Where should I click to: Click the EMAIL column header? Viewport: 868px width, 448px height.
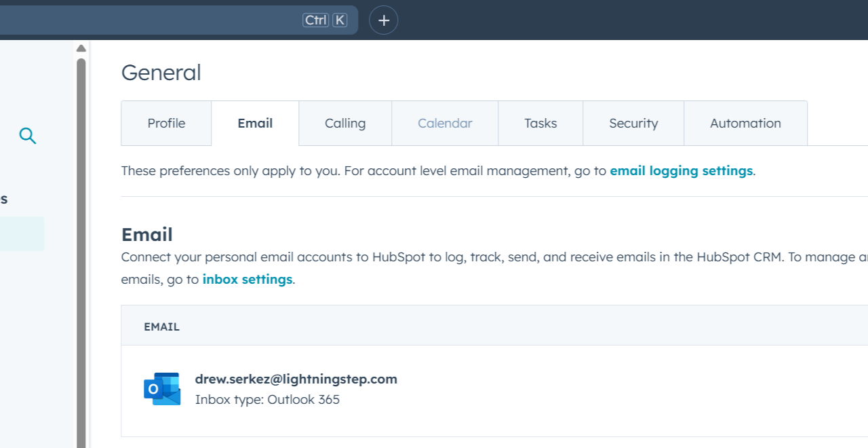(x=161, y=326)
